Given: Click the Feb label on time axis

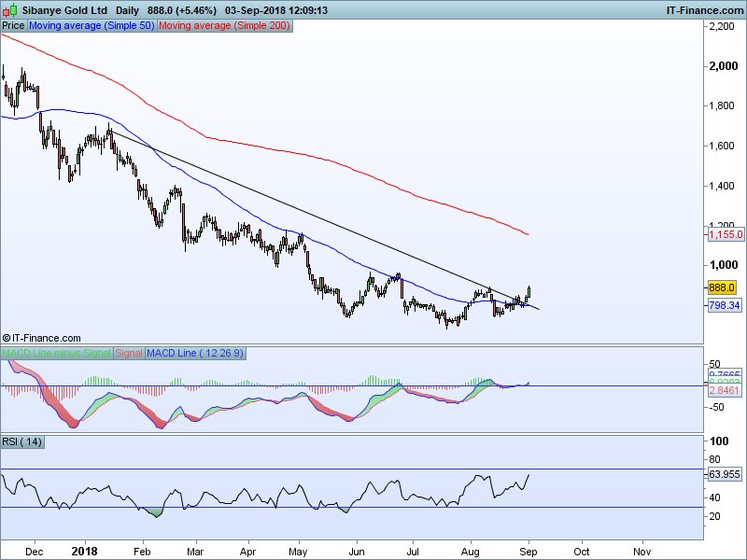Looking at the screenshot, I should point(142,552).
